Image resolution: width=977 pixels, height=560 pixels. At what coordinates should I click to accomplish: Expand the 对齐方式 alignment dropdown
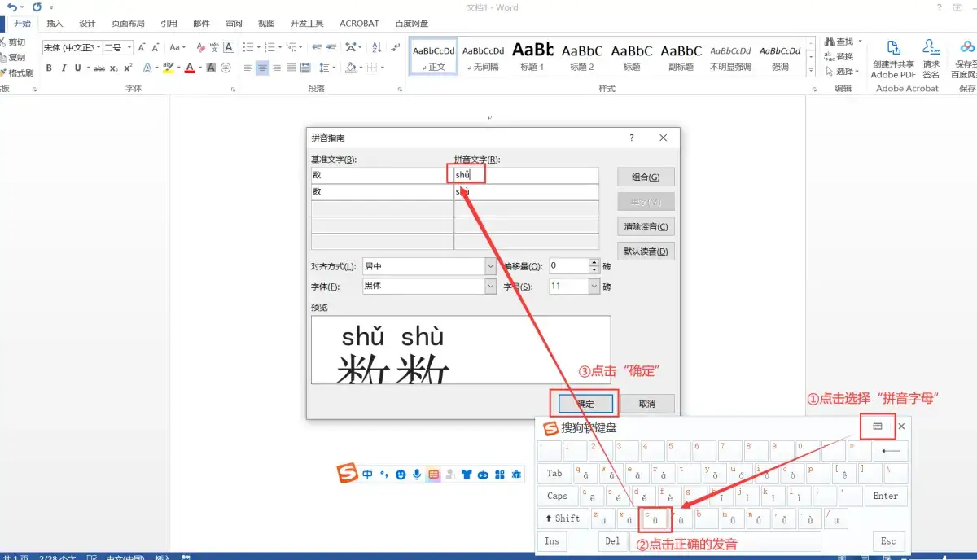click(490, 266)
